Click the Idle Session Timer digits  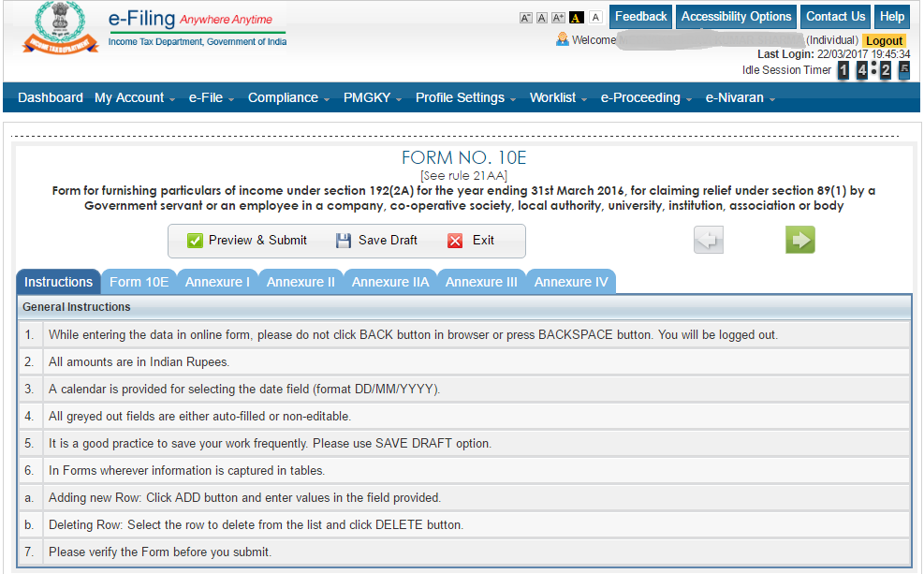pyautogui.click(x=873, y=70)
